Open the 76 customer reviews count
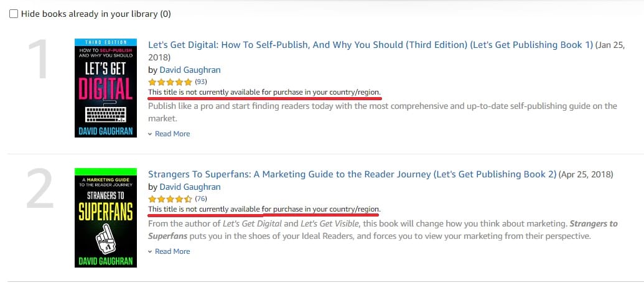644x285 pixels. [x=201, y=199]
